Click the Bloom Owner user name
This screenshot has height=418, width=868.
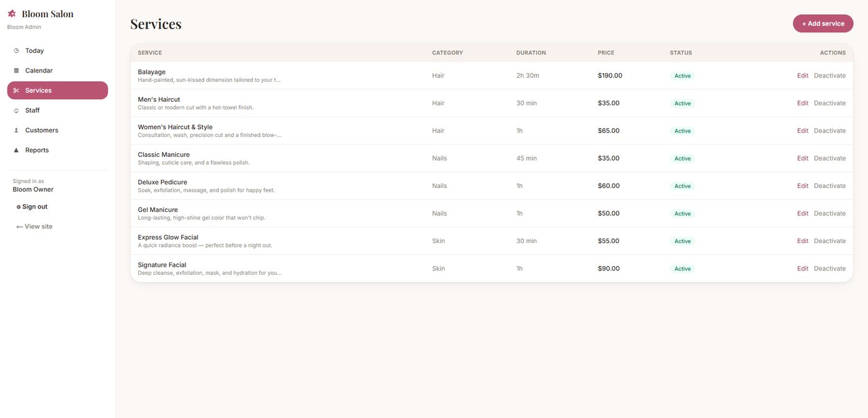click(33, 190)
